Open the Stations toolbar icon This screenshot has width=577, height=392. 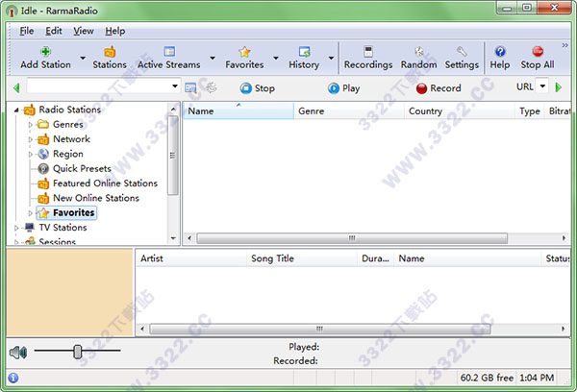pos(110,52)
